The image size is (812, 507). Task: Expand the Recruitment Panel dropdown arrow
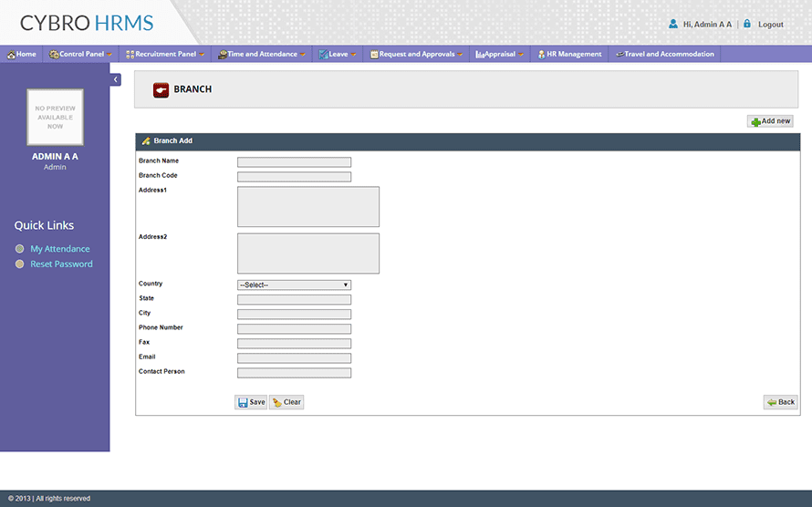click(202, 55)
